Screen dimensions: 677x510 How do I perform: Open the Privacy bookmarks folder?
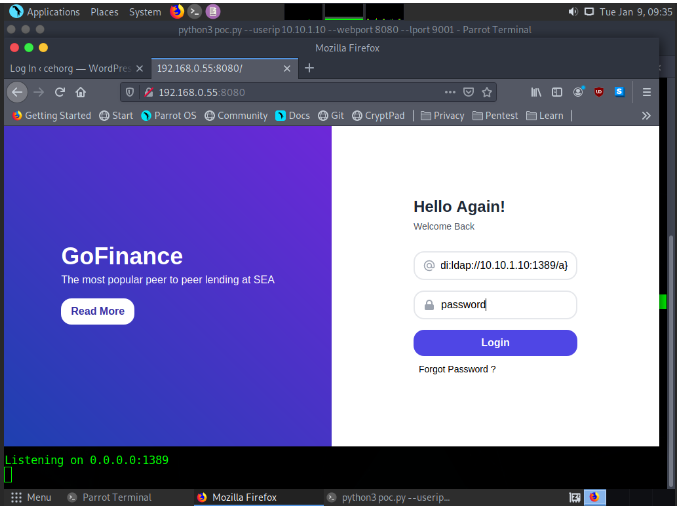tap(442, 115)
